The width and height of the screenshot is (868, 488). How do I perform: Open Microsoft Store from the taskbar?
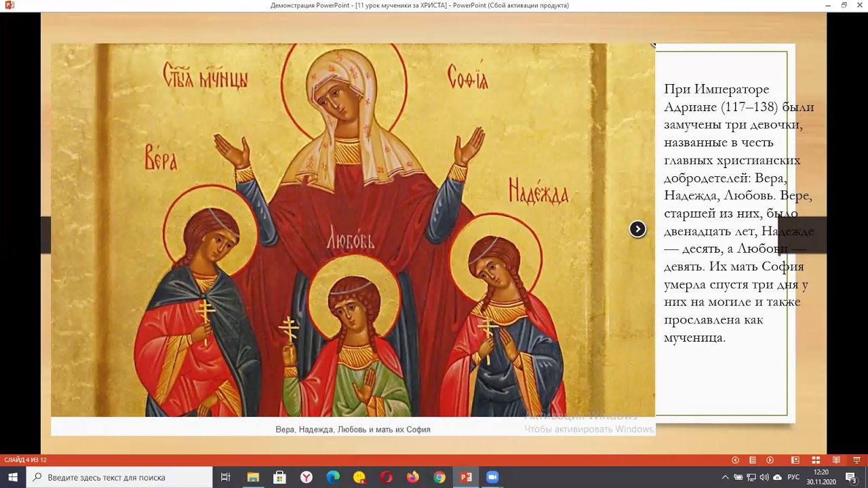(x=279, y=477)
